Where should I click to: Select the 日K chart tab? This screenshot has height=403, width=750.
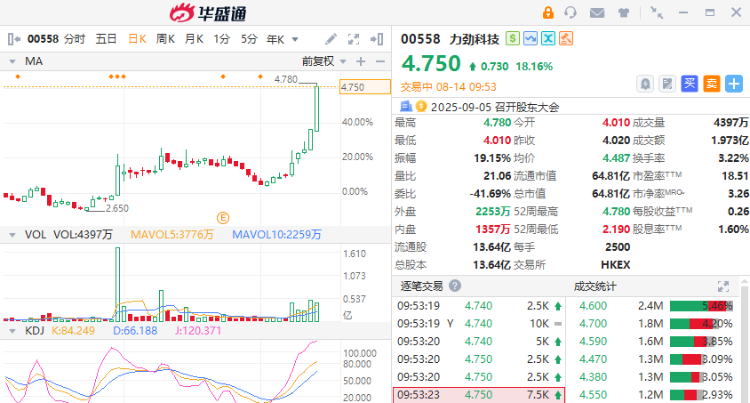pyautogui.click(x=137, y=39)
